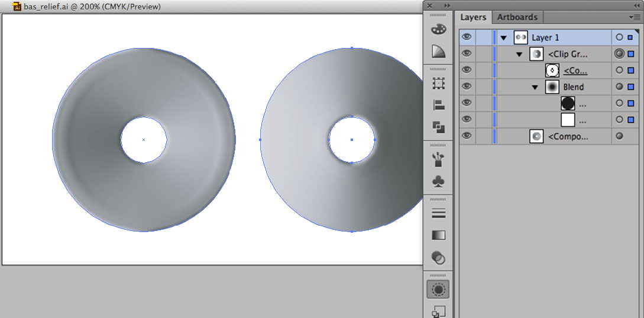The height and width of the screenshot is (318, 644).
Task: Click the target circle for Layer 1
Action: 619,37
